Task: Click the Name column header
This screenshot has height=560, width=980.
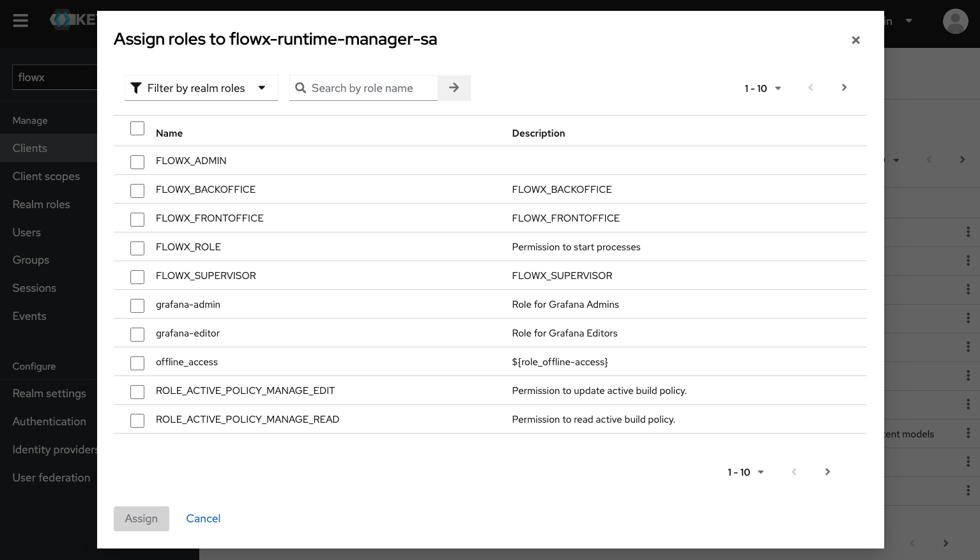Action: point(169,133)
